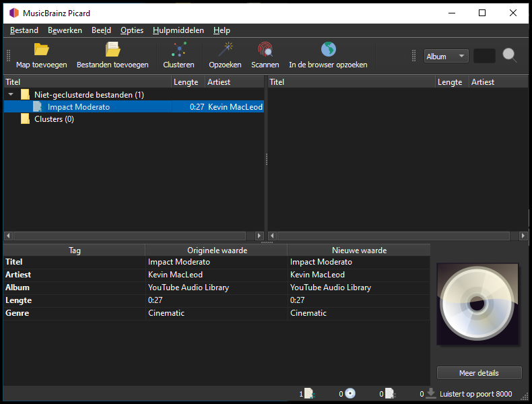
Task: Click the Bestanden toevoegen toolbar icon
Action: click(112, 50)
